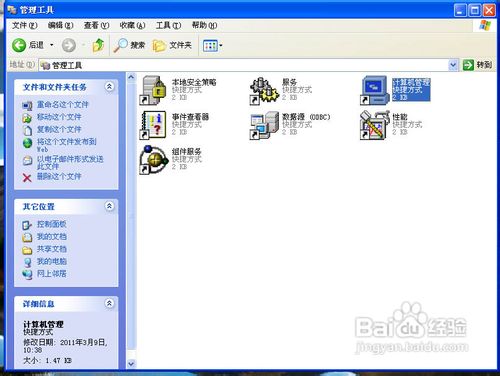Open the 组件服务 sphere icon
This screenshot has width=500, height=376.
pyautogui.click(x=153, y=160)
